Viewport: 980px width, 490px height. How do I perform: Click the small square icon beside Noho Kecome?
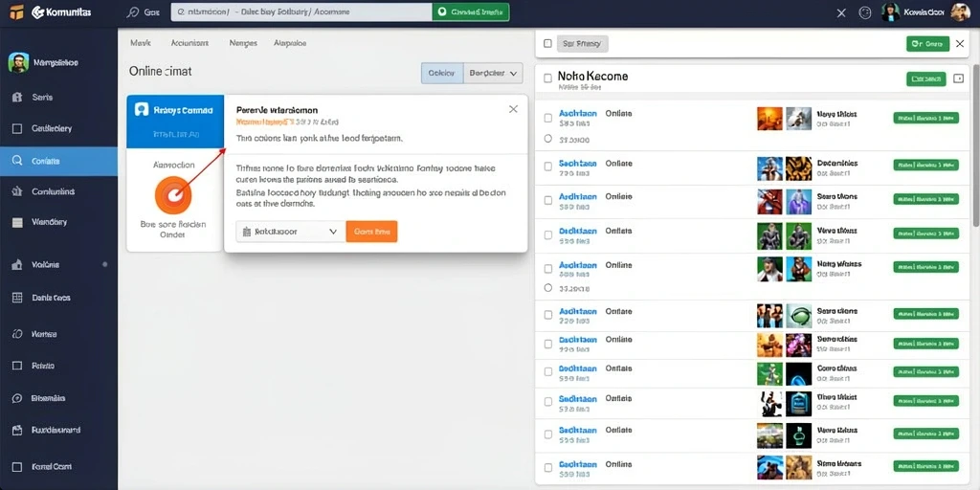coord(959,78)
